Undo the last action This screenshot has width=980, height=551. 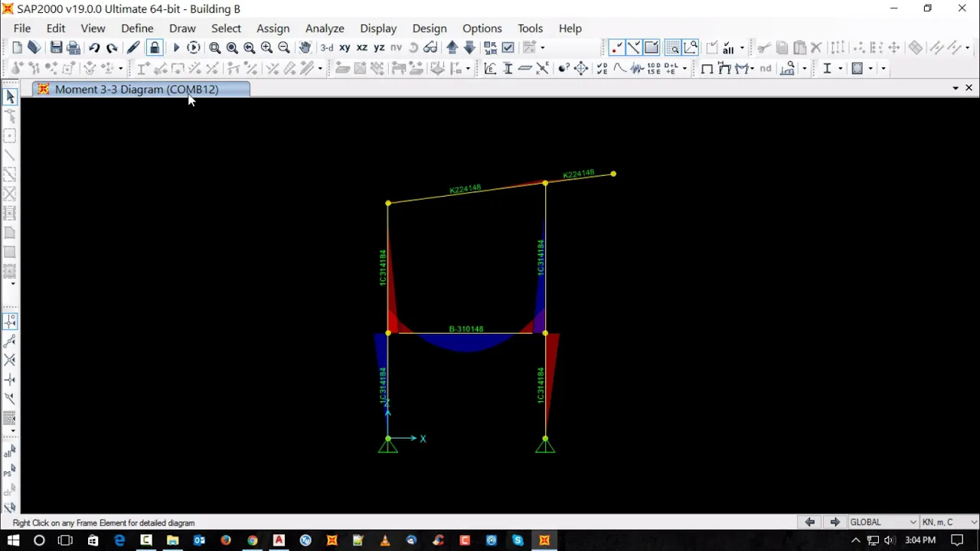94,47
